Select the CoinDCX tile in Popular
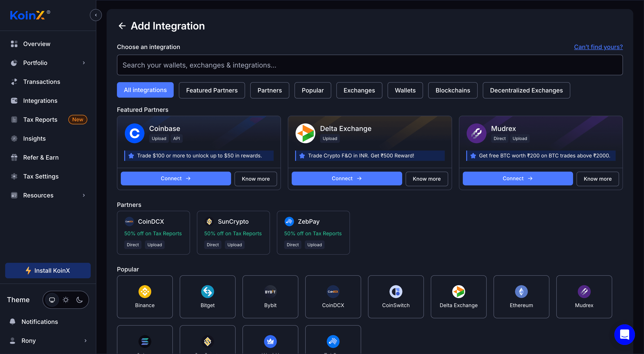The height and width of the screenshot is (354, 644). click(x=333, y=297)
